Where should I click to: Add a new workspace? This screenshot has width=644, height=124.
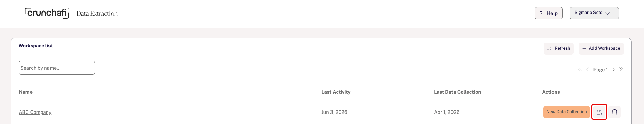point(601,48)
